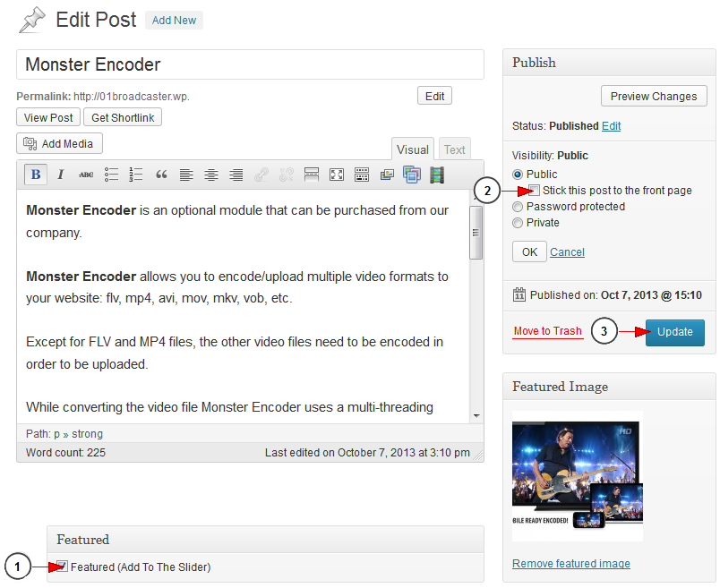
Task: Click the blue Update button
Action: click(675, 332)
